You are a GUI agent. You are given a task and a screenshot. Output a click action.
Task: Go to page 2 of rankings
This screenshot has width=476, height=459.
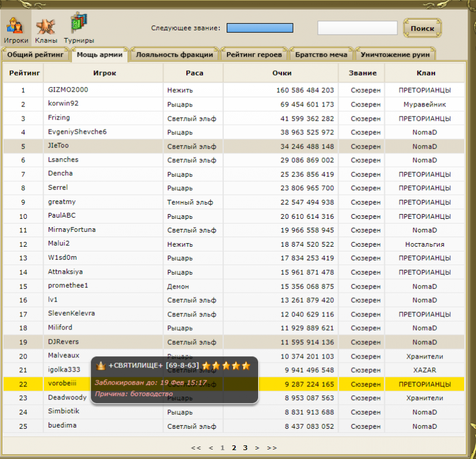[234, 448]
